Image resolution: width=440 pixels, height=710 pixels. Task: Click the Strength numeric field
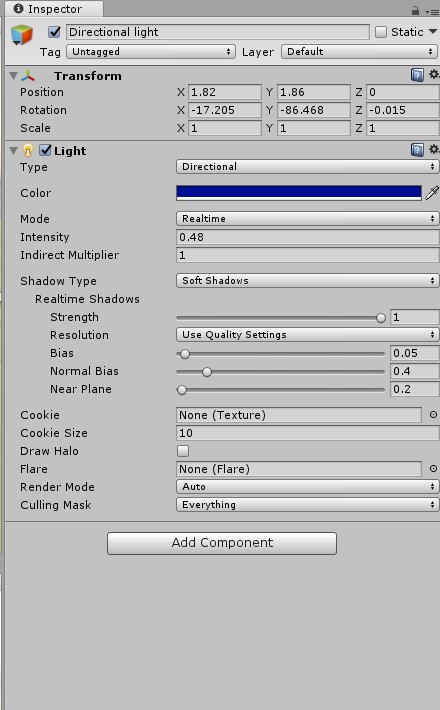coord(415,317)
